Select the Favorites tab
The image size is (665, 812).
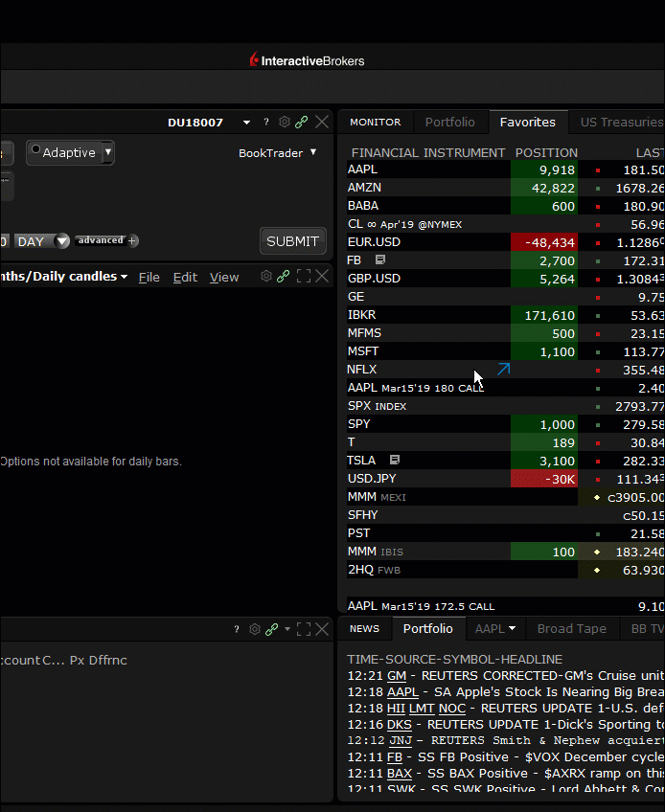pyautogui.click(x=528, y=123)
